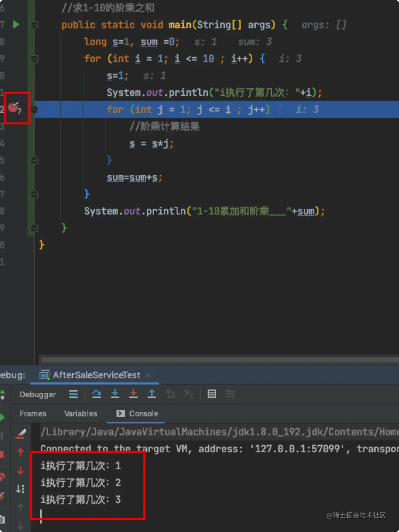The width and height of the screenshot is (399, 532).
Task: Switch to the Console tab
Action: [x=137, y=413]
